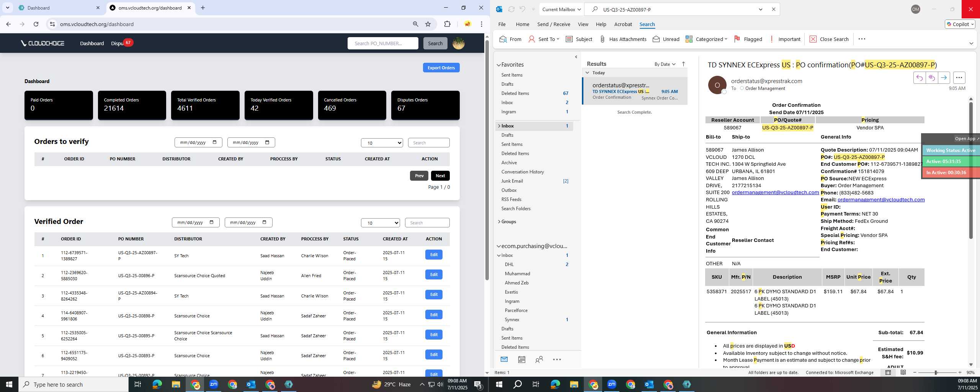Switch to Outlook Mail view icon
This screenshot has height=392, width=980.
pyautogui.click(x=504, y=359)
